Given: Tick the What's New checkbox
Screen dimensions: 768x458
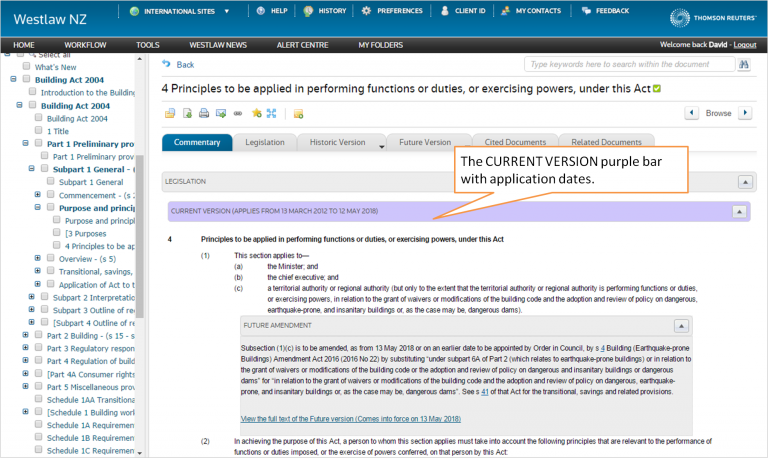Looking at the screenshot, I should click(26, 66).
